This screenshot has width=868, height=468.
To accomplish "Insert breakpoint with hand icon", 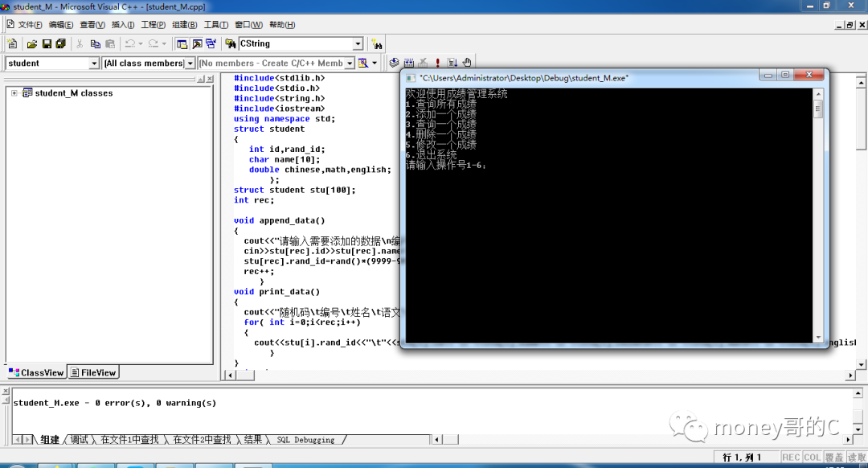I will tap(467, 64).
